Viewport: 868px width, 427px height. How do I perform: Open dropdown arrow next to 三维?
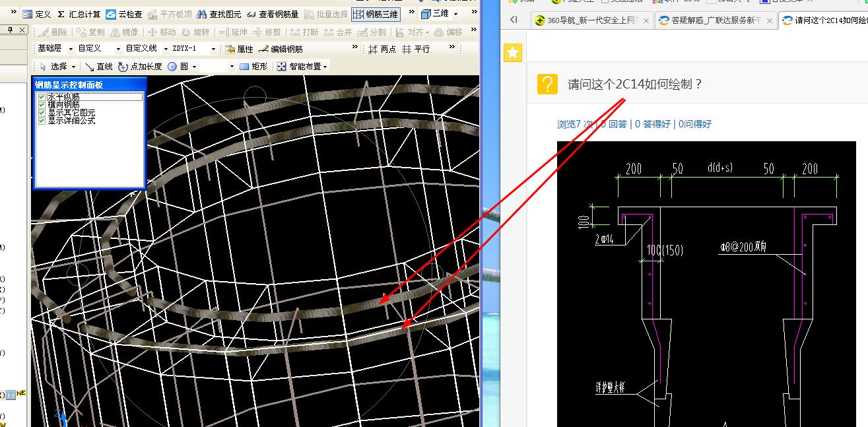point(455,15)
